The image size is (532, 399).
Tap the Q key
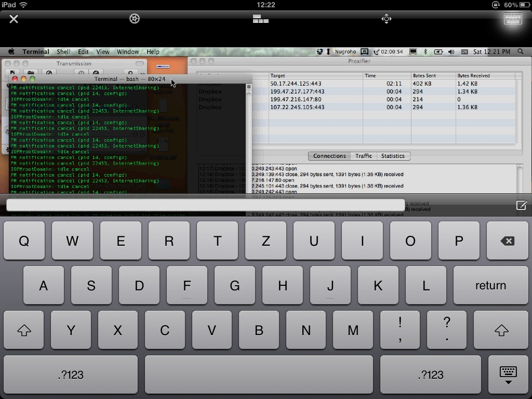pos(24,241)
